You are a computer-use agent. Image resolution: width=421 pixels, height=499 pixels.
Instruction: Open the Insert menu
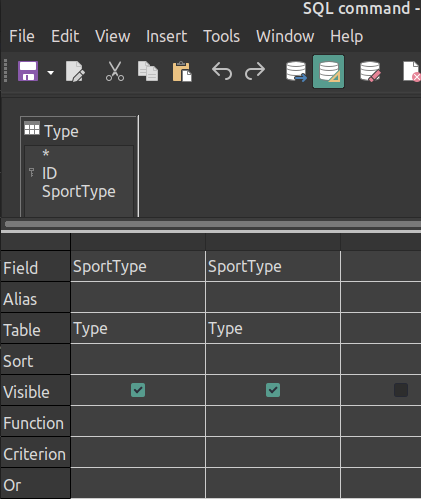(x=166, y=36)
